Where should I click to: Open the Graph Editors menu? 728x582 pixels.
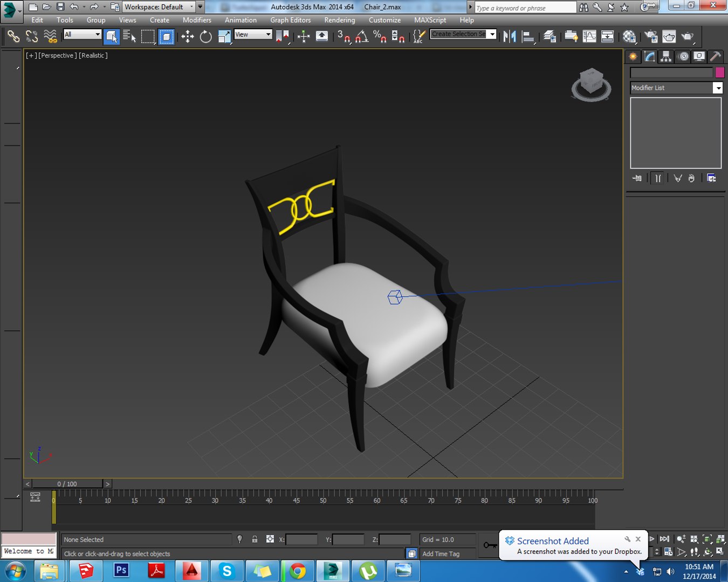tap(291, 20)
